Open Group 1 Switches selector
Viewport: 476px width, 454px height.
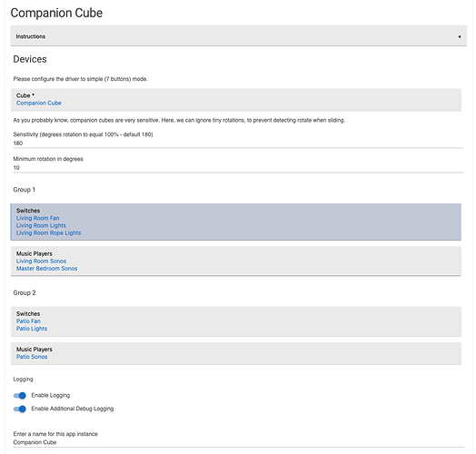tap(236, 222)
